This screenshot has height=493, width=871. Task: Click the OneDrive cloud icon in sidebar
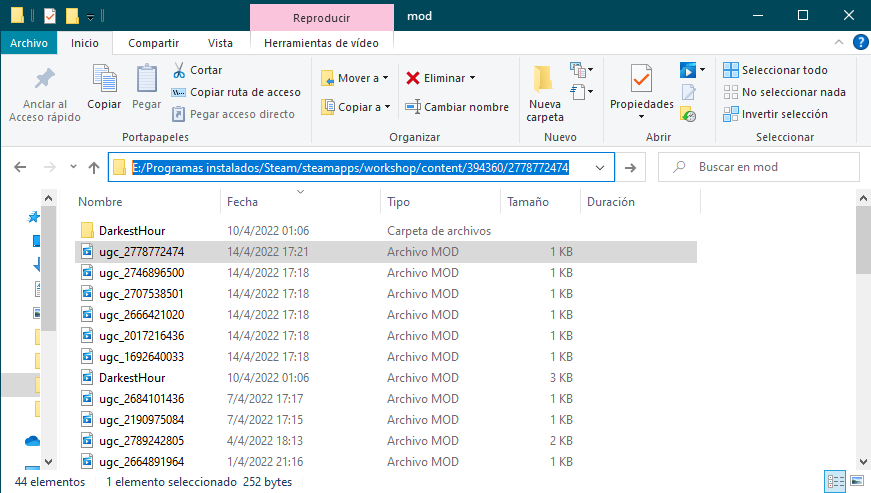click(32, 441)
